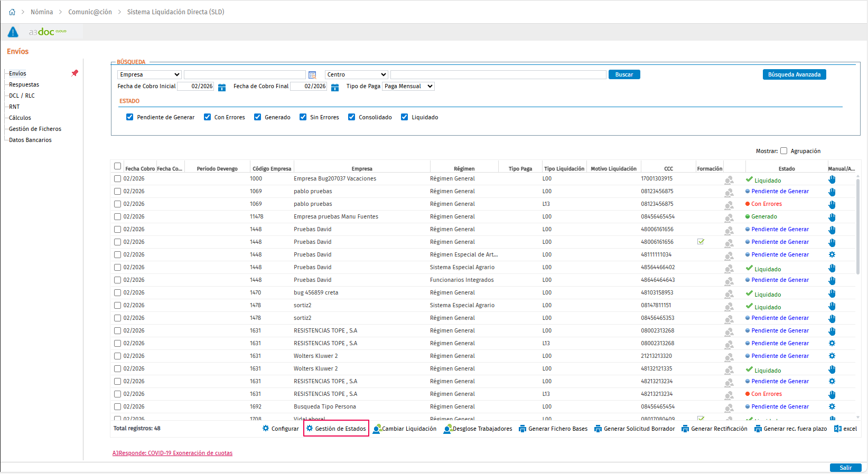The width and height of the screenshot is (868, 474).
Task: Select Gestión de Ficheros in sidebar
Action: pyautogui.click(x=35, y=129)
